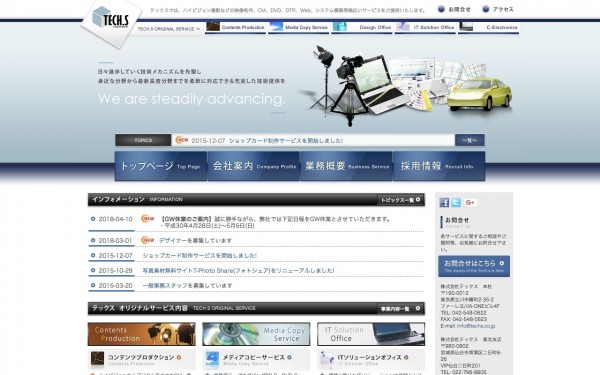The image size is (600, 375).
Task: Click the C-Electronics icon in header nav
Action: [x=466, y=27]
